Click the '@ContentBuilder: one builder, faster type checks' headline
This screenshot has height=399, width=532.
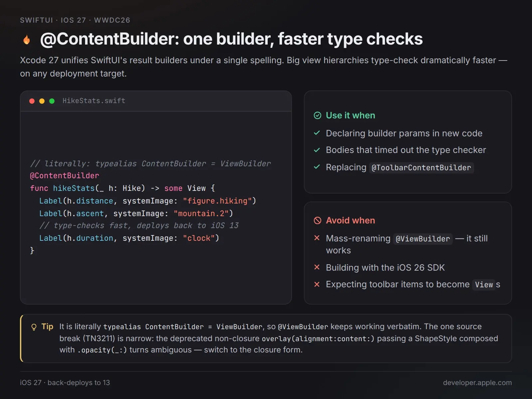pyautogui.click(x=231, y=39)
